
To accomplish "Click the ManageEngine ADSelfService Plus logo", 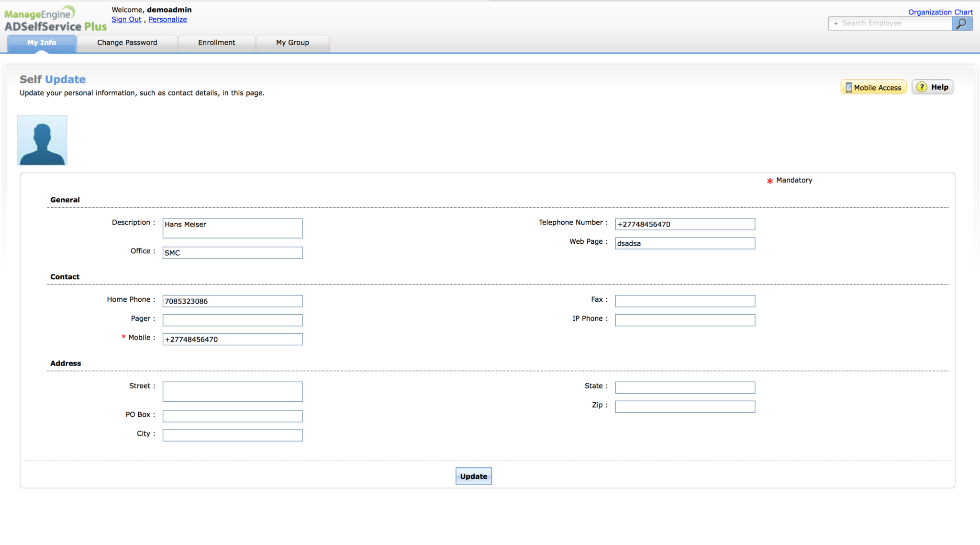I will coord(55,19).
